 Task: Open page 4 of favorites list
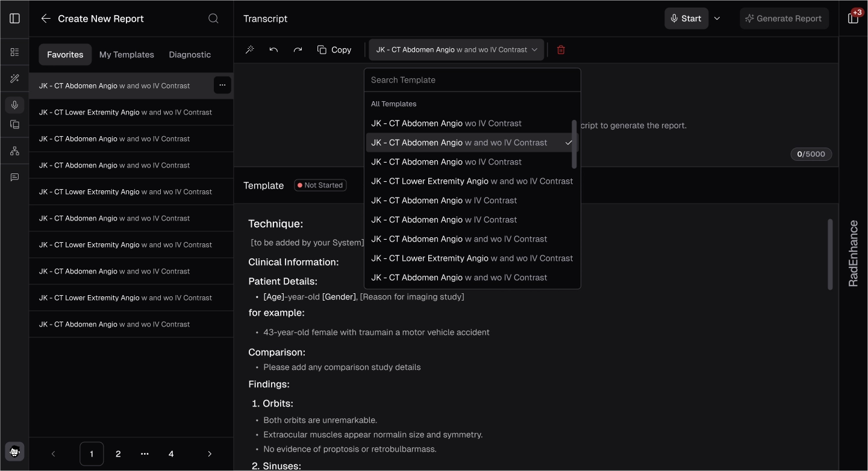(171, 454)
